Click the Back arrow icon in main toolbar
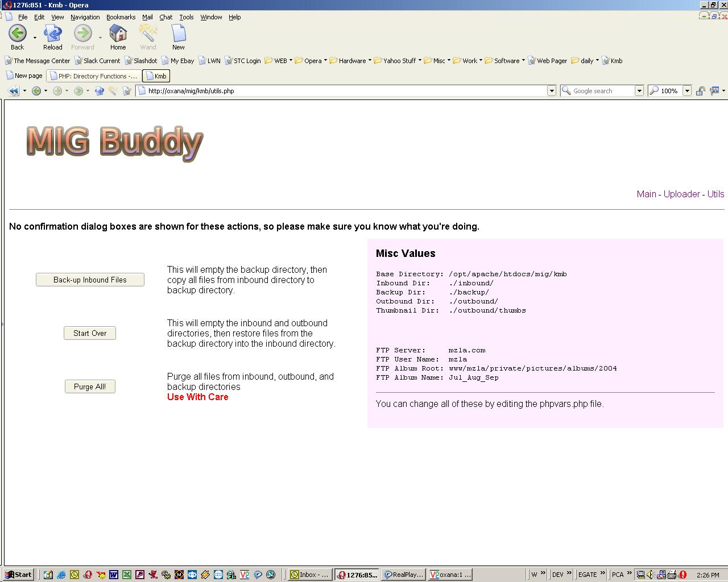This screenshot has height=582, width=728. (17, 34)
